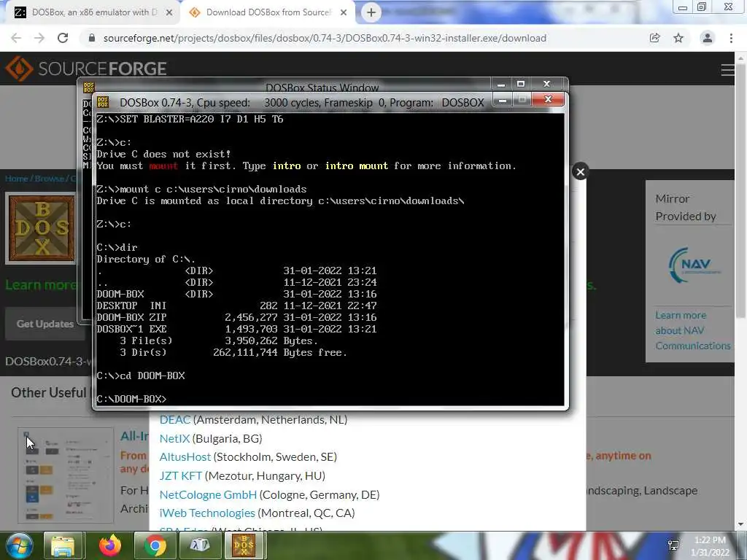This screenshot has width=747, height=560.
Task: Open the Chrome three-dot menu
Action: click(731, 38)
